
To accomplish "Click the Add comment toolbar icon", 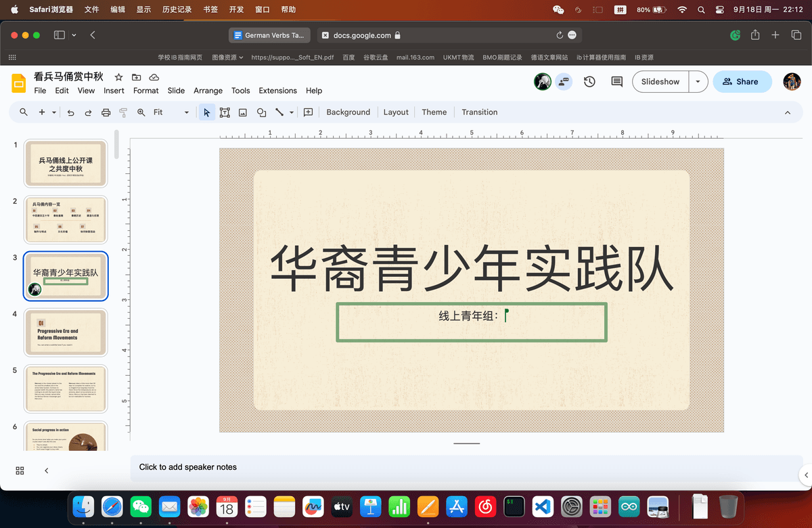I will coord(309,112).
